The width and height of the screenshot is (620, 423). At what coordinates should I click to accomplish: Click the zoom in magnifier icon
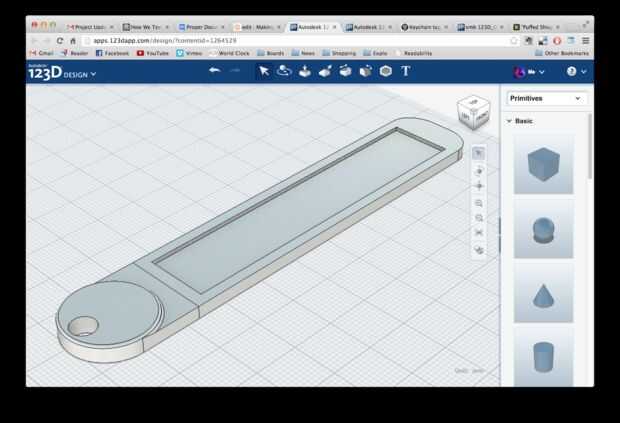[479, 203]
